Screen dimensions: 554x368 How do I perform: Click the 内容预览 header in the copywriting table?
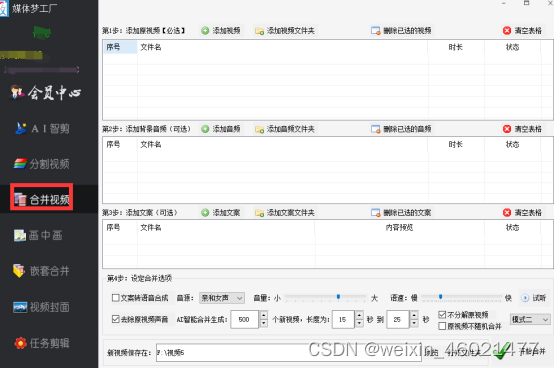399,227
